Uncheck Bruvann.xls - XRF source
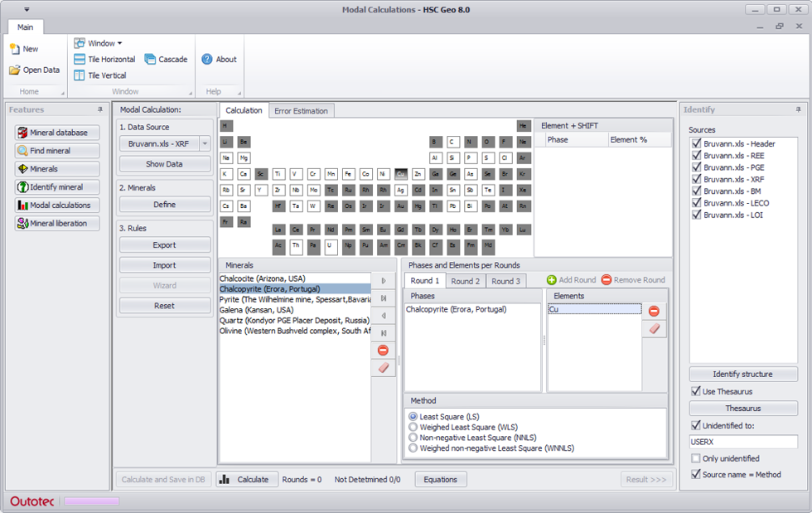Viewport: 812px width, 513px height. (697, 179)
